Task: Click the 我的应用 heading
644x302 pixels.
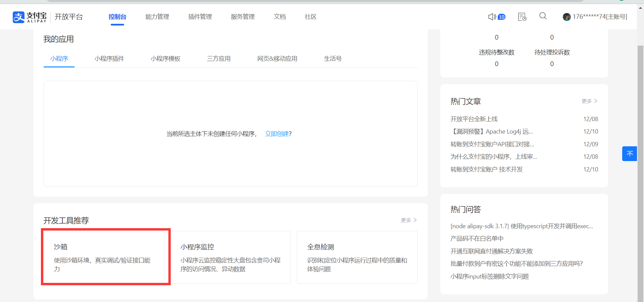Action: [x=58, y=39]
